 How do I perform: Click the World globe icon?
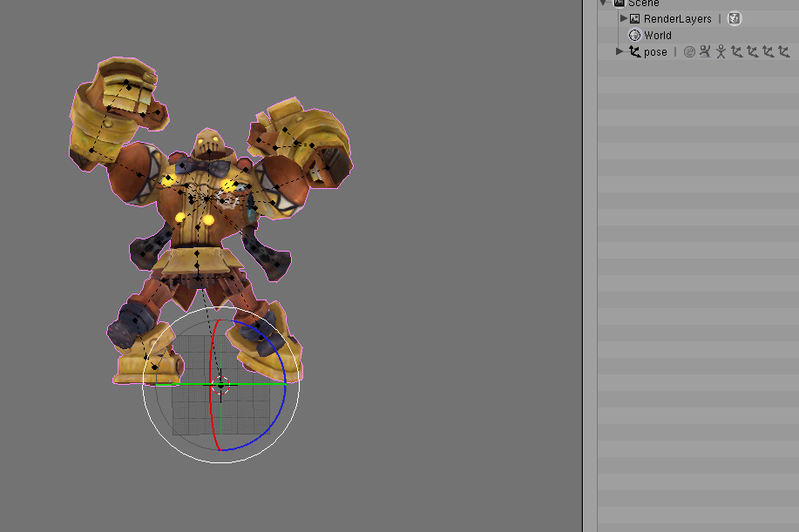[x=634, y=35]
